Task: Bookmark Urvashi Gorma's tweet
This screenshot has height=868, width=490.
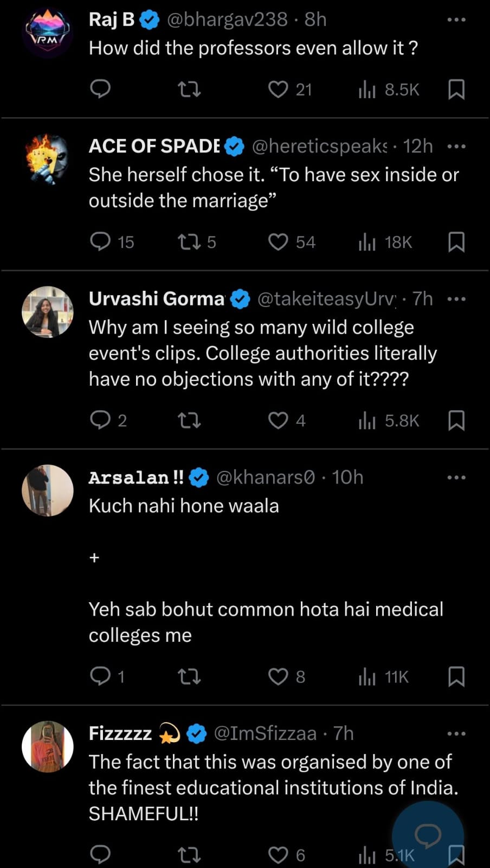Action: (x=456, y=420)
